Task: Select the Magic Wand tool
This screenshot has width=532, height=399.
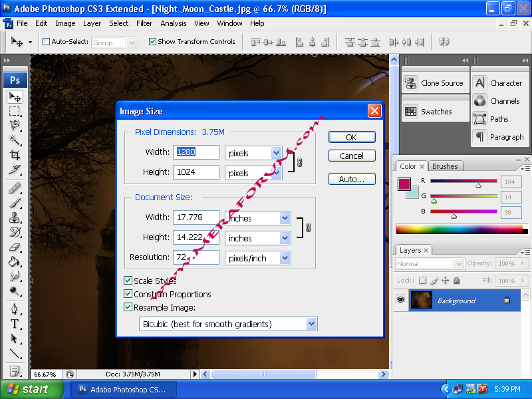Action: click(15, 140)
